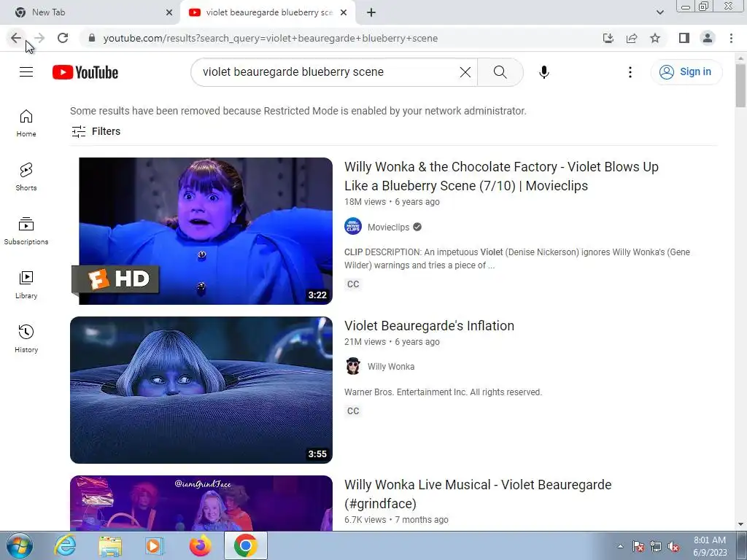
Task: Visit the Willy Wonka channel name
Action: point(391,367)
